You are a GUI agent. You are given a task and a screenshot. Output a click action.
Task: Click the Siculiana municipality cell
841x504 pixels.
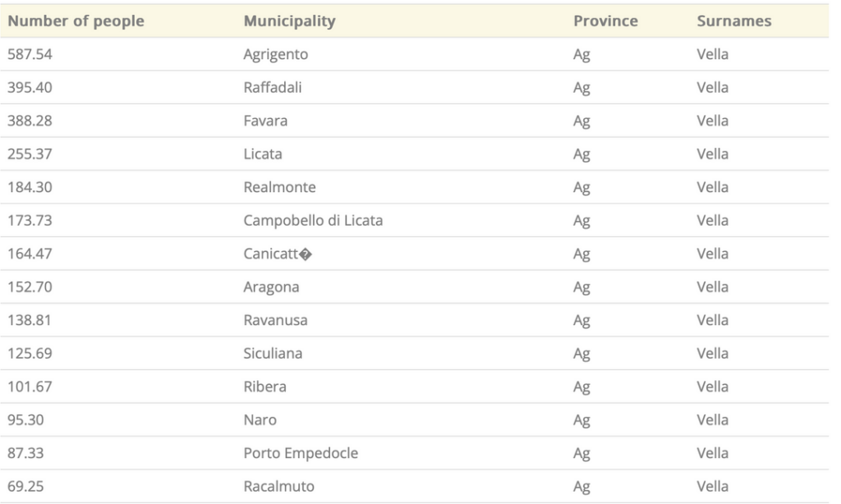point(273,353)
